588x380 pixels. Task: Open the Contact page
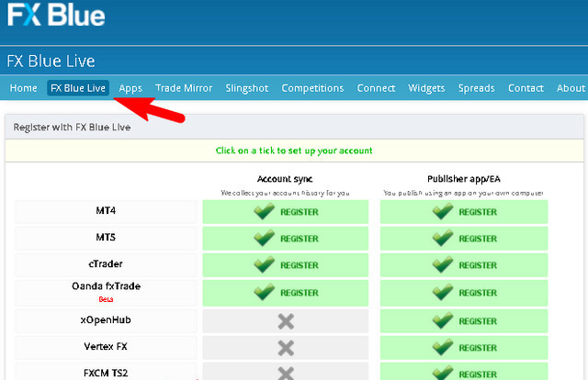tap(526, 88)
